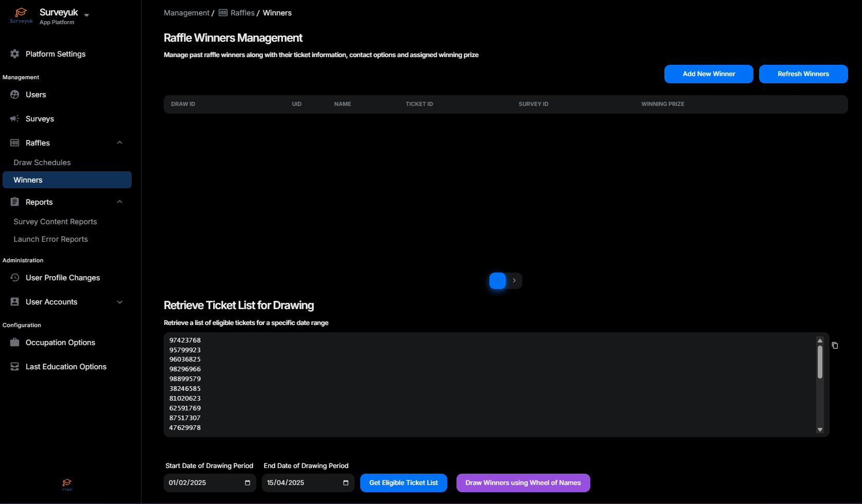Click the Add New Winner button
862x504 pixels.
pyautogui.click(x=708, y=74)
